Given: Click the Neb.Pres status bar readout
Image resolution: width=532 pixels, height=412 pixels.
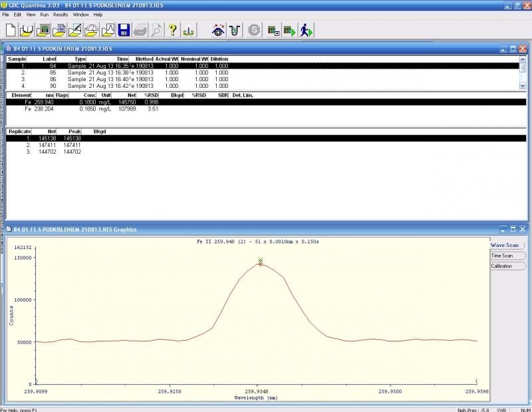Looking at the screenshot, I should click(473, 409).
